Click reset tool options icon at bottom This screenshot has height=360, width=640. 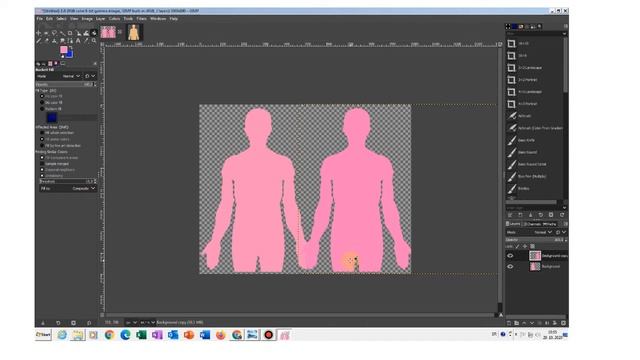coord(89,323)
